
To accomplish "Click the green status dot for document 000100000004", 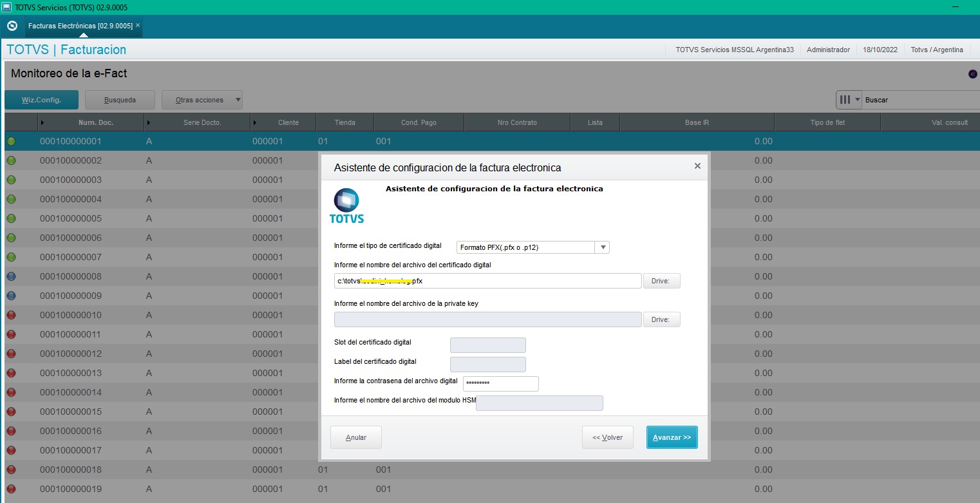I will coord(11,199).
